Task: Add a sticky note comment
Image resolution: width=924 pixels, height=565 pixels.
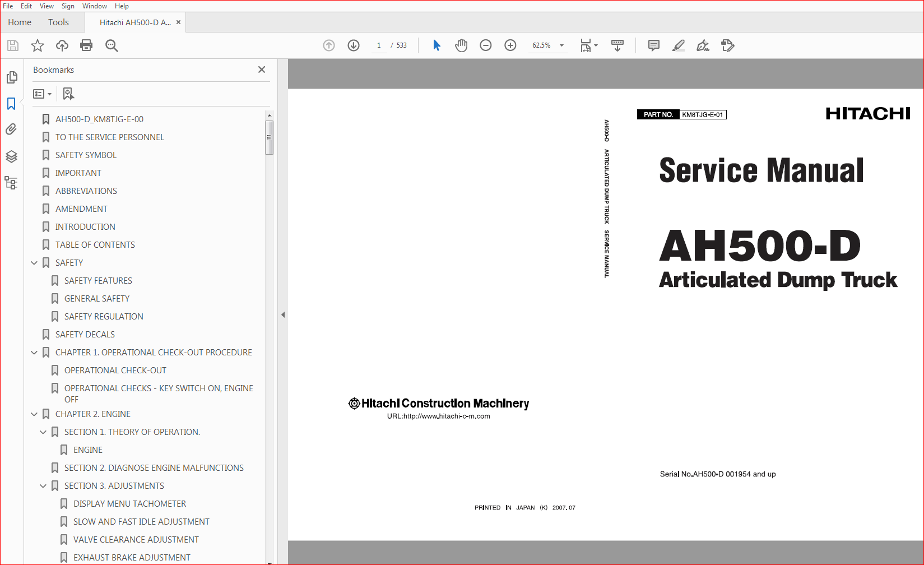Action: point(653,45)
